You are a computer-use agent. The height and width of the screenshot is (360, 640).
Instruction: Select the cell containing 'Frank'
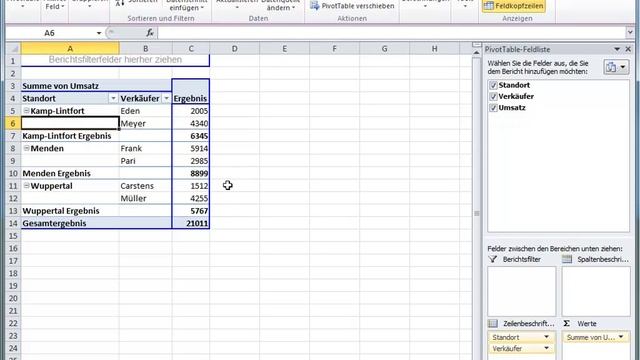pos(145,149)
